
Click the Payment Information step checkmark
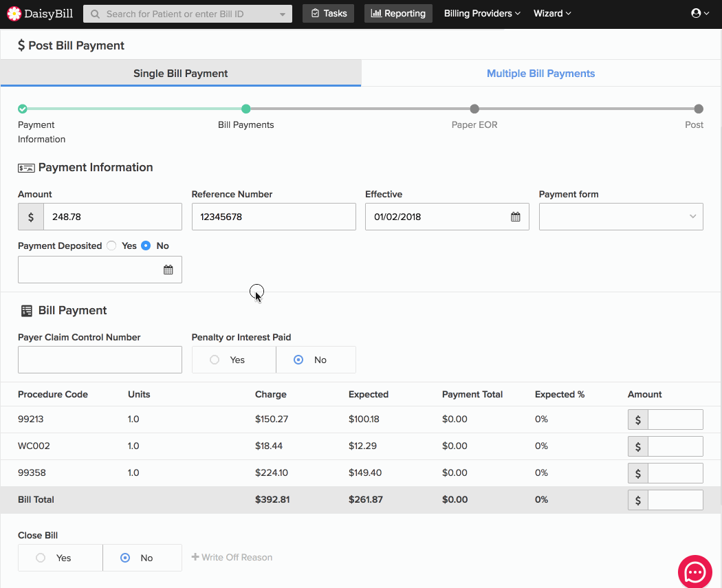click(23, 109)
